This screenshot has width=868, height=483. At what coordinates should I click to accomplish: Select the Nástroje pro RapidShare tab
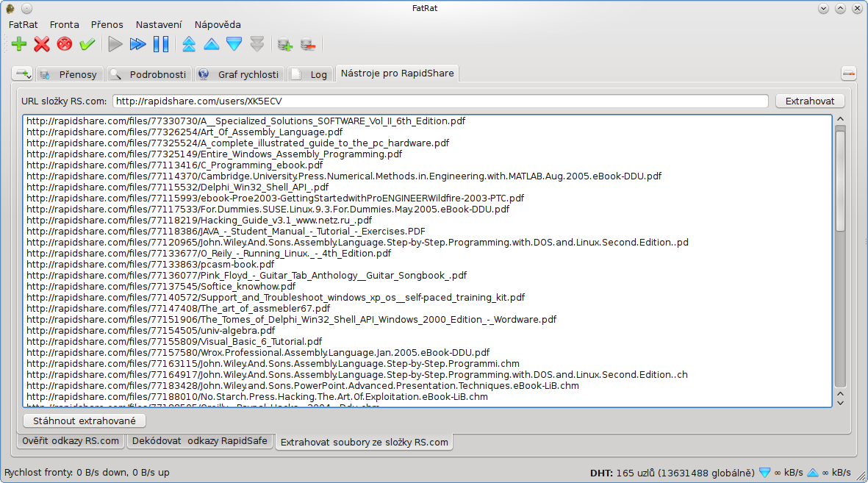tap(397, 73)
